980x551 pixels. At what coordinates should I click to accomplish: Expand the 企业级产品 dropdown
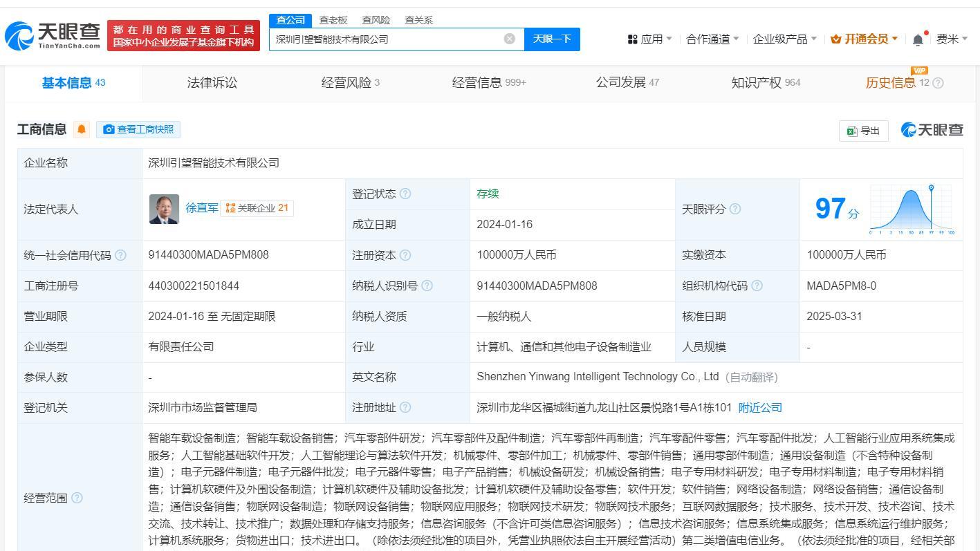pyautogui.click(x=785, y=39)
